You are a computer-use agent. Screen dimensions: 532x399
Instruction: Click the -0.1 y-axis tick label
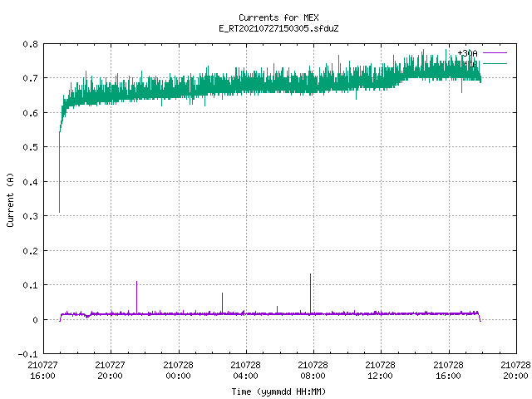pos(27,354)
